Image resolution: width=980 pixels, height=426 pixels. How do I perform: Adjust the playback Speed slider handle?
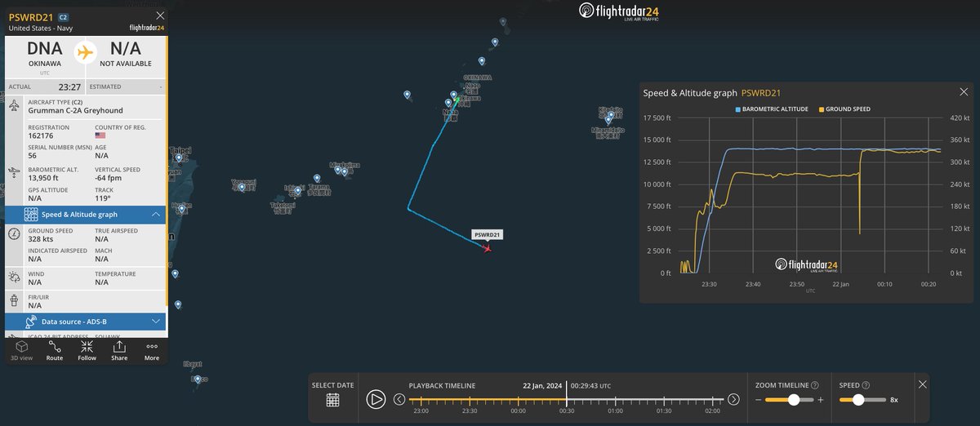[x=857, y=400]
